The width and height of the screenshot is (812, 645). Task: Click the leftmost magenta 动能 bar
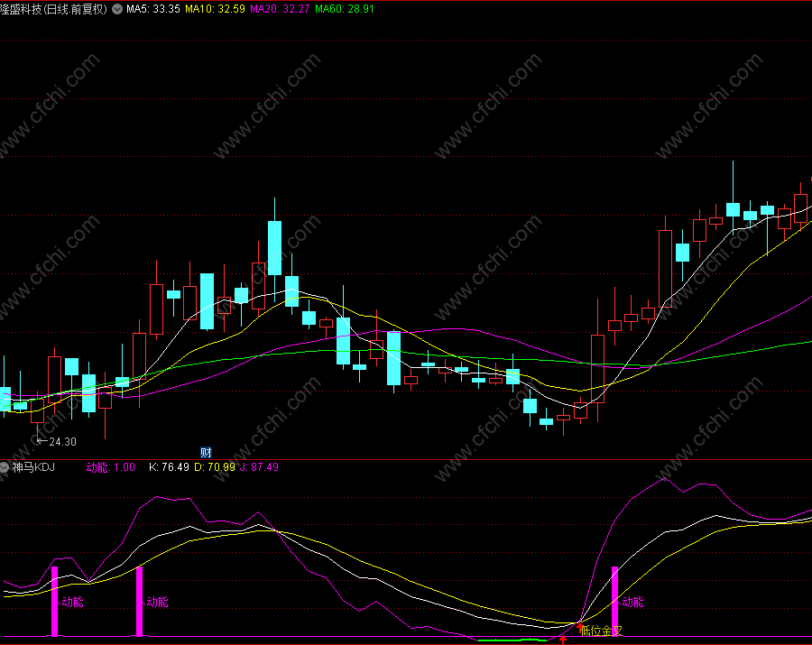tap(54, 602)
